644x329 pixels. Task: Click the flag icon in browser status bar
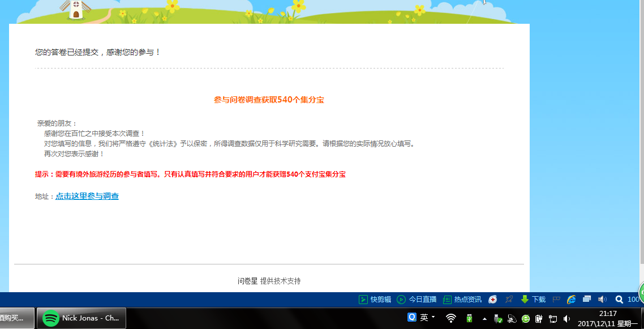click(556, 300)
